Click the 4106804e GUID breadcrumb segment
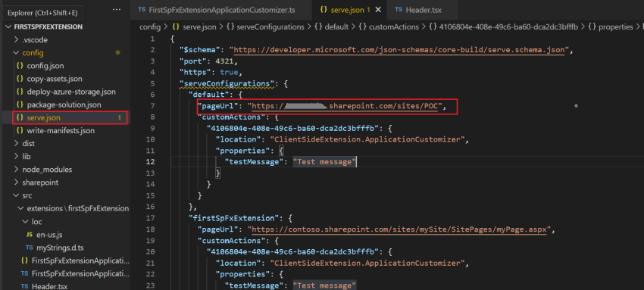The image size is (644, 290). (508, 27)
